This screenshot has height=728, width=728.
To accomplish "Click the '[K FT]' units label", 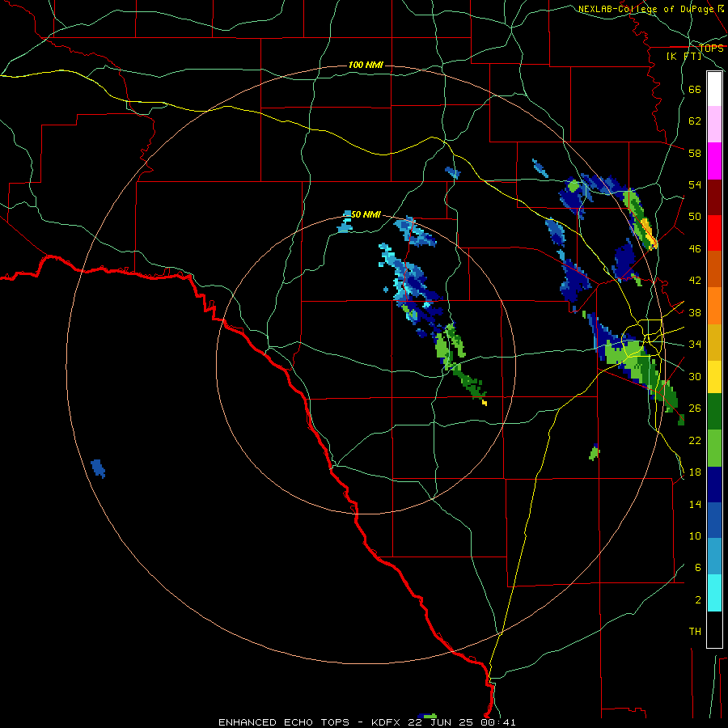I will 684,56.
